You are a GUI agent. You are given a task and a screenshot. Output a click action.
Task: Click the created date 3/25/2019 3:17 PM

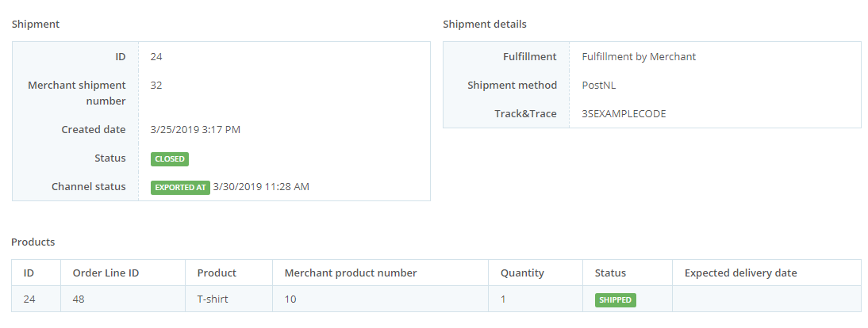coord(195,130)
